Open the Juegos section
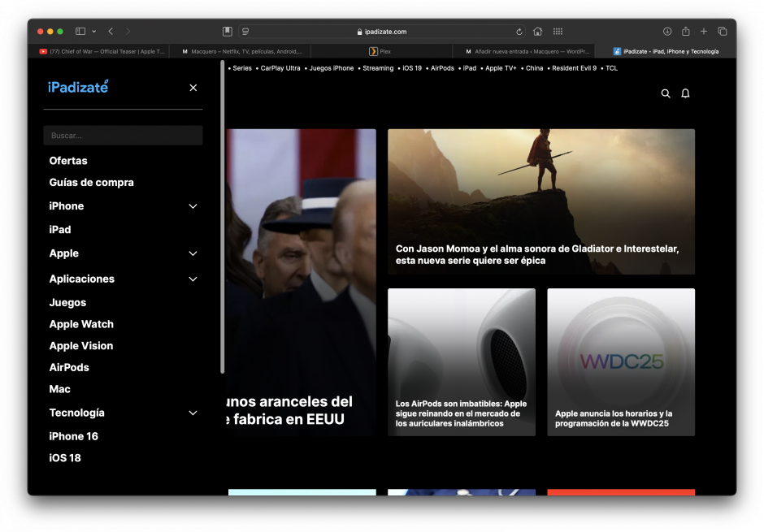 pyautogui.click(x=67, y=302)
